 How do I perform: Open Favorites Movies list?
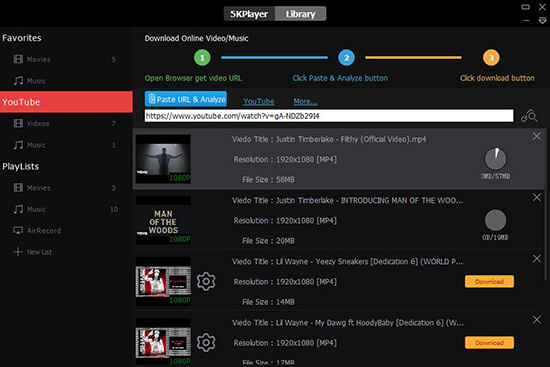point(66,59)
